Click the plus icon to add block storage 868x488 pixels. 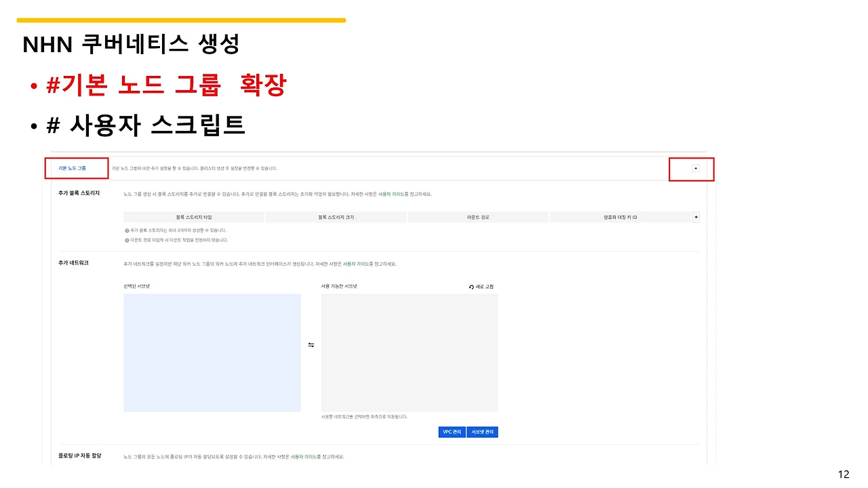coord(696,217)
